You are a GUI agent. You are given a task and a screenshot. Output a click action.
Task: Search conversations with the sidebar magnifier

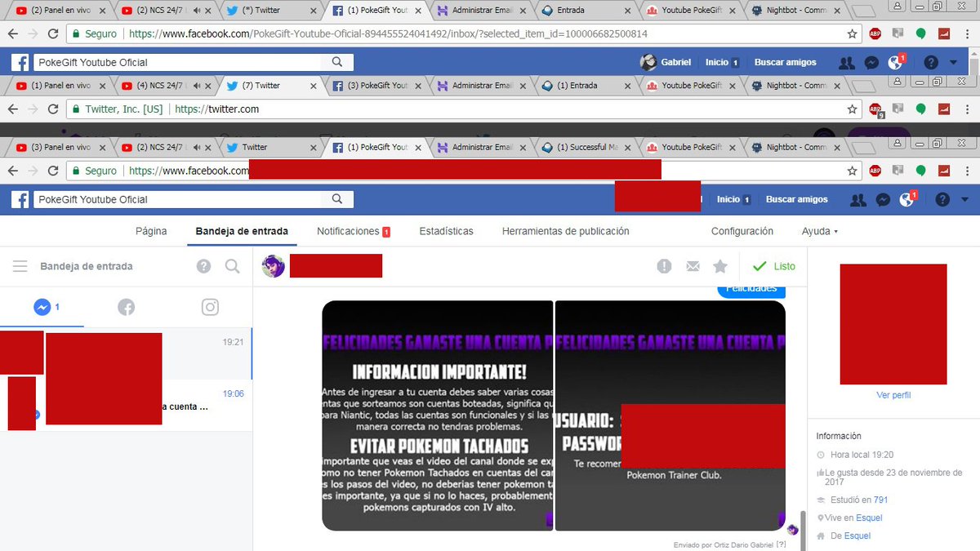(x=233, y=266)
